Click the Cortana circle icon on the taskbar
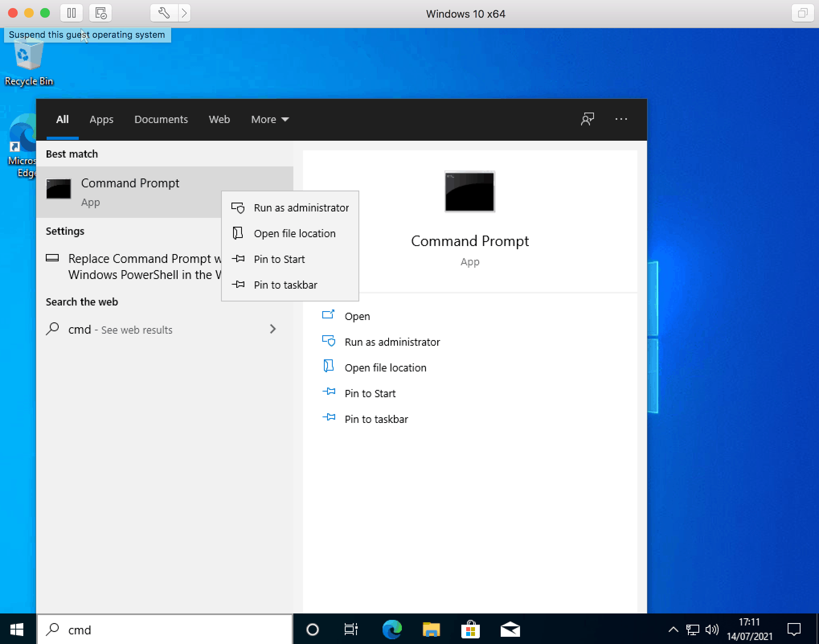Viewport: 819px width, 644px height. tap(312, 630)
